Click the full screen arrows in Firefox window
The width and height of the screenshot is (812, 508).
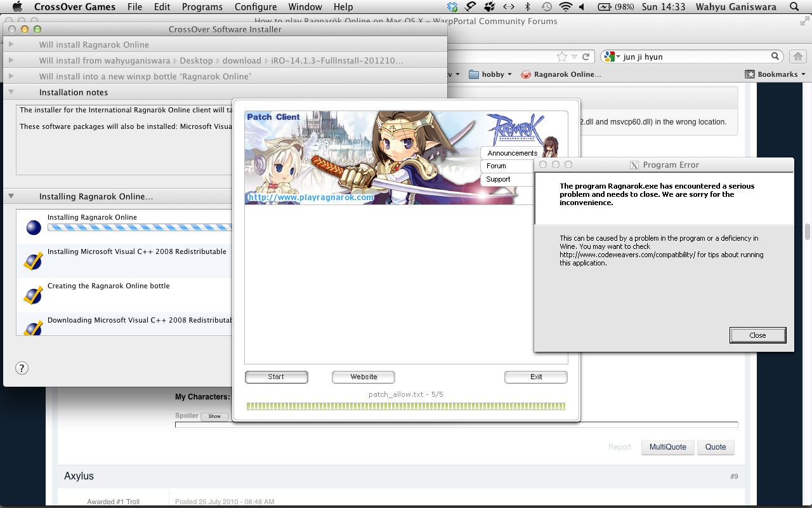tap(804, 21)
